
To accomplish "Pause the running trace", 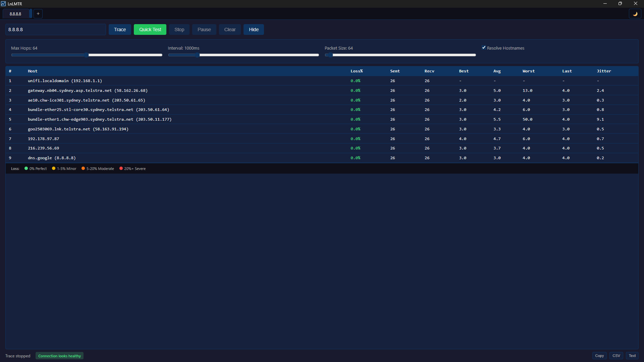I will click(x=204, y=29).
